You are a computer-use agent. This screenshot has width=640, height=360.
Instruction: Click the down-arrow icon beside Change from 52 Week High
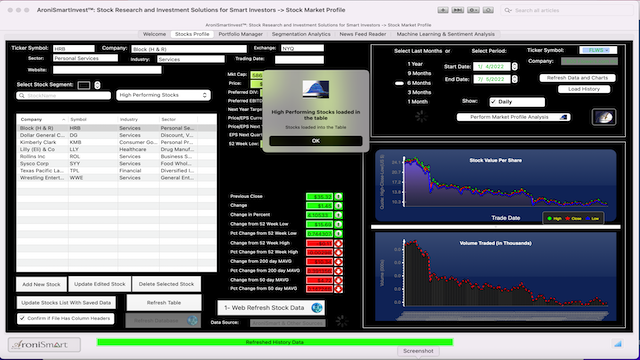click(338, 243)
